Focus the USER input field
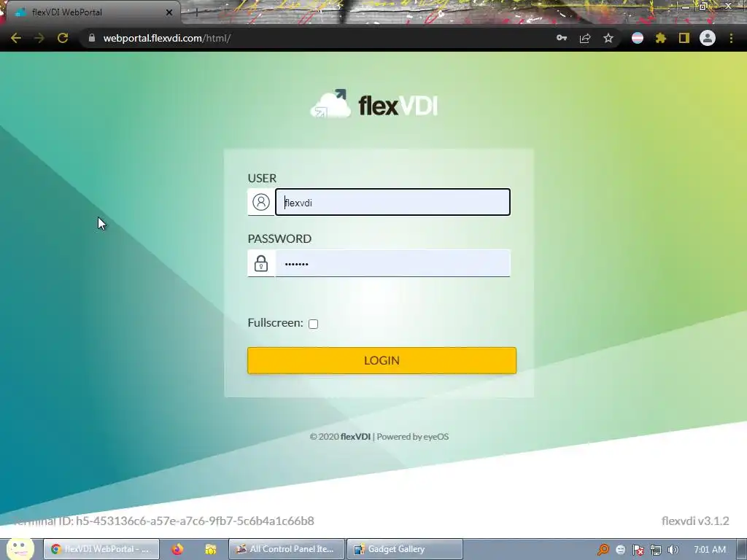The width and height of the screenshot is (747, 560). click(x=392, y=202)
